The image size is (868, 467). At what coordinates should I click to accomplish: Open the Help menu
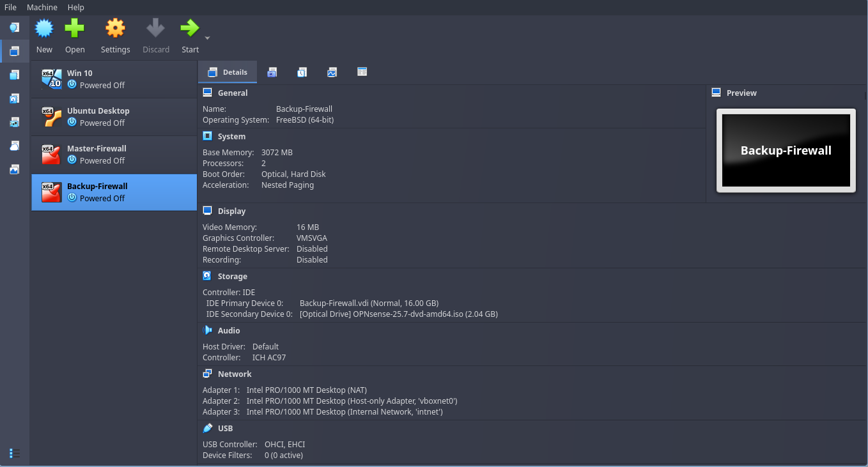click(x=75, y=7)
